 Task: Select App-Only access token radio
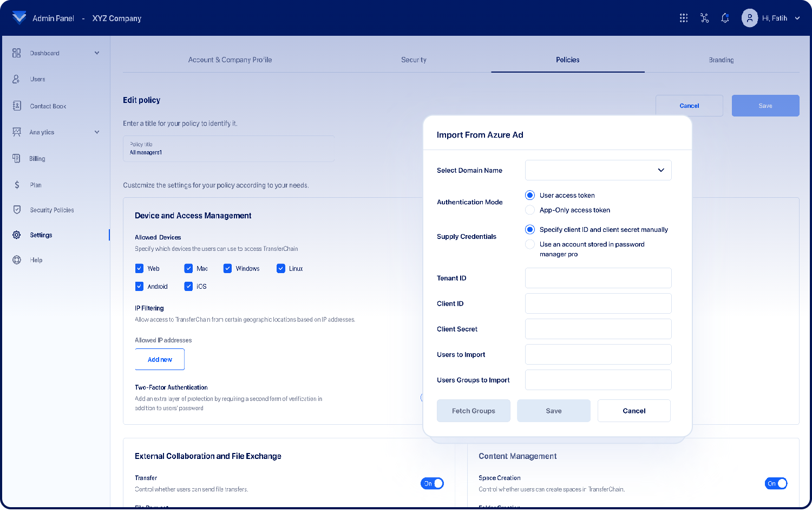click(530, 210)
